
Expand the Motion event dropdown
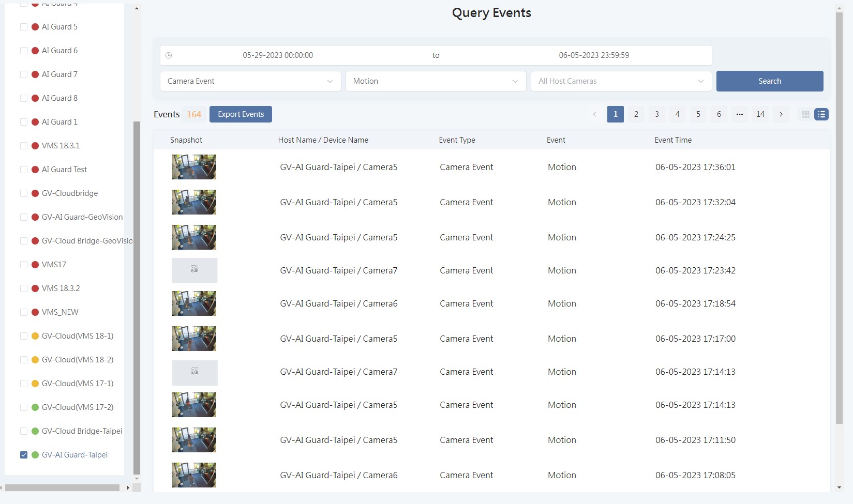click(436, 81)
